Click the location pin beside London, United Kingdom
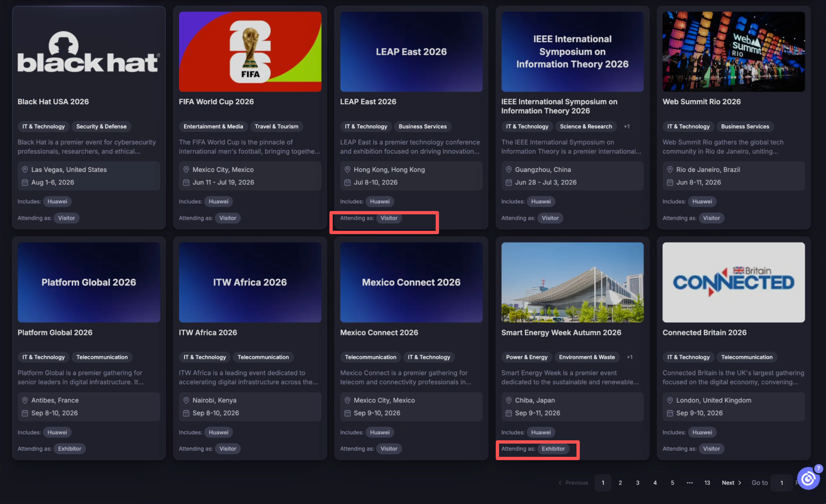The image size is (826, 504). pyautogui.click(x=670, y=401)
